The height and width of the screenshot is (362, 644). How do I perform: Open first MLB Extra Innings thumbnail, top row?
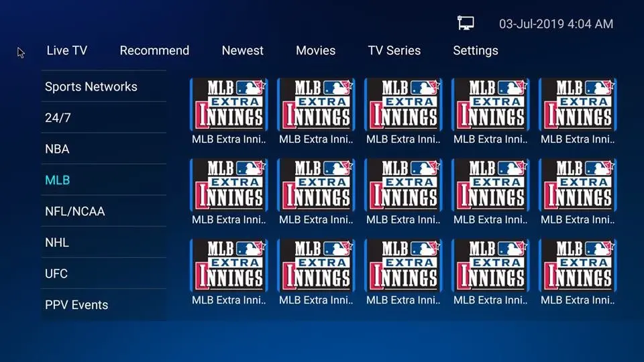(x=229, y=105)
